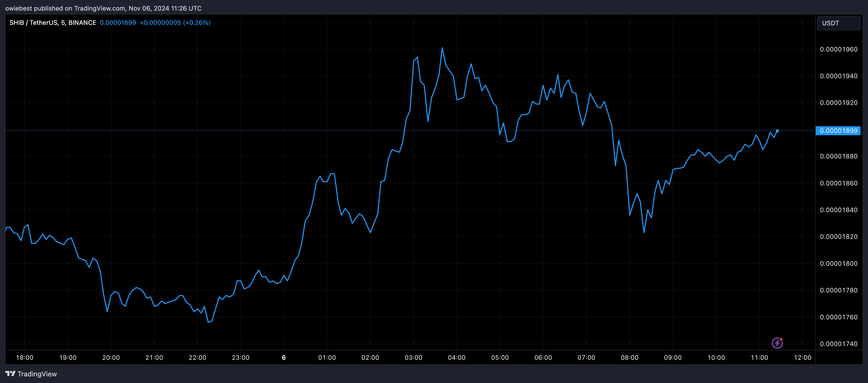Image resolution: width=868 pixels, height=383 pixels.
Task: Click the 0.00001840 price axis label
Action: coord(839,210)
